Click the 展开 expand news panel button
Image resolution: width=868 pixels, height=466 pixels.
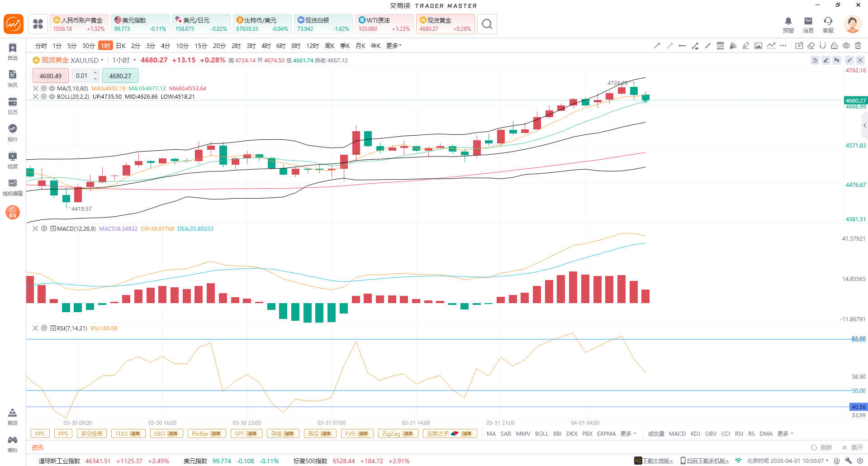coord(853,447)
